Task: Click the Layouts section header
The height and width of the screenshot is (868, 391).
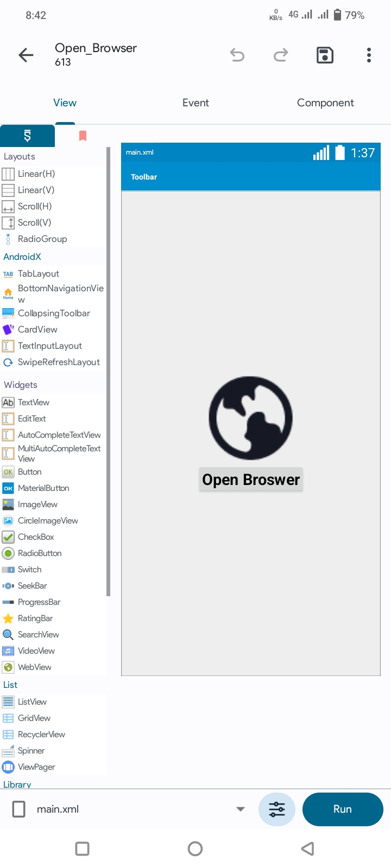Action: pyautogui.click(x=20, y=156)
